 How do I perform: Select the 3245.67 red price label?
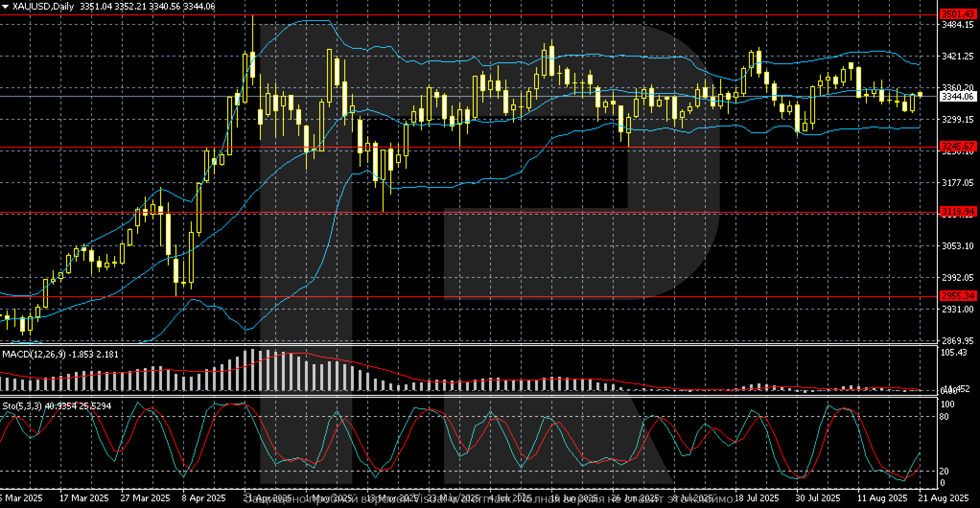(957, 146)
